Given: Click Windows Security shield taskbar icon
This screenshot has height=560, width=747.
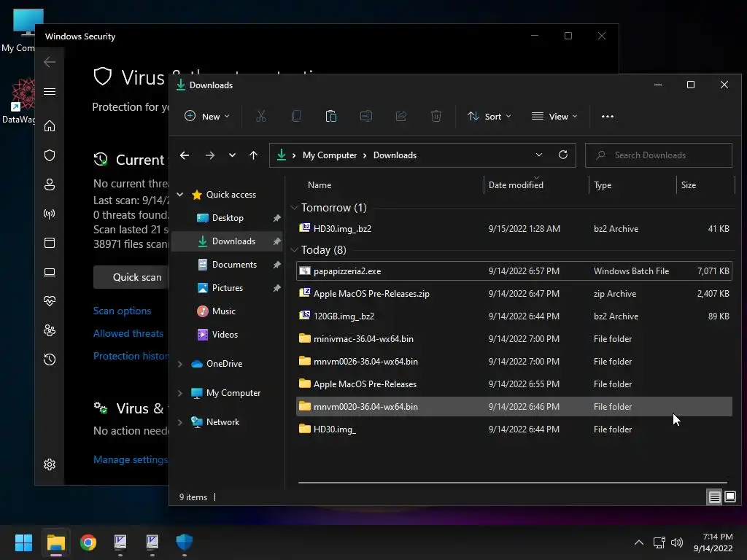Looking at the screenshot, I should [x=185, y=542].
